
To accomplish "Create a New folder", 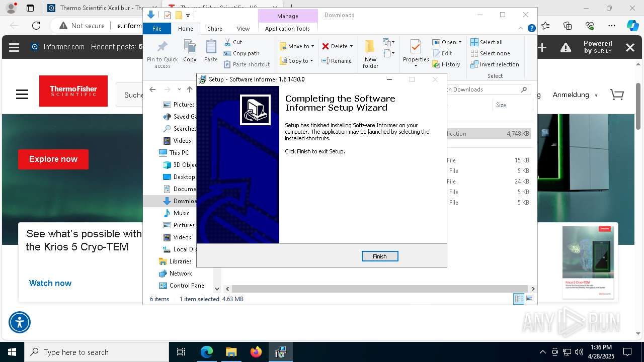I will pos(370,54).
